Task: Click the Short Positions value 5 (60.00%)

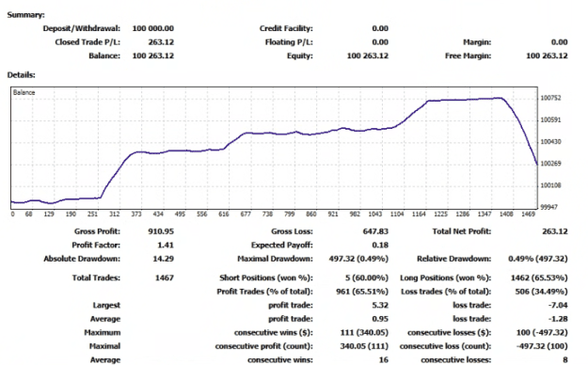Action: (x=366, y=278)
